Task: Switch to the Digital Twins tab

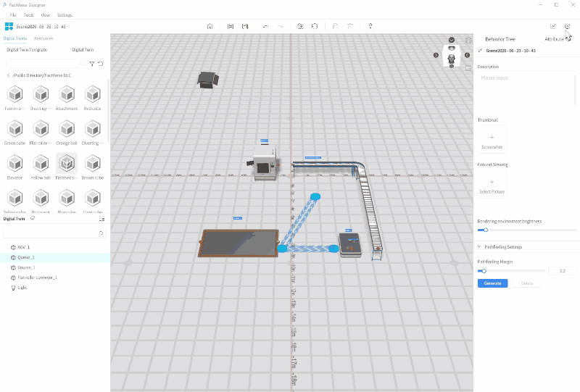Action: [15, 38]
